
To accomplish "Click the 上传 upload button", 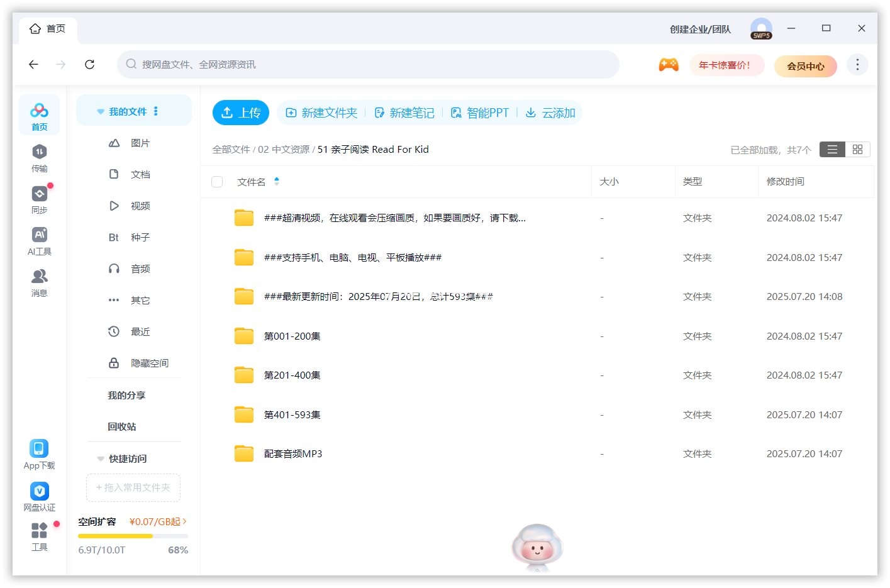I will (241, 113).
